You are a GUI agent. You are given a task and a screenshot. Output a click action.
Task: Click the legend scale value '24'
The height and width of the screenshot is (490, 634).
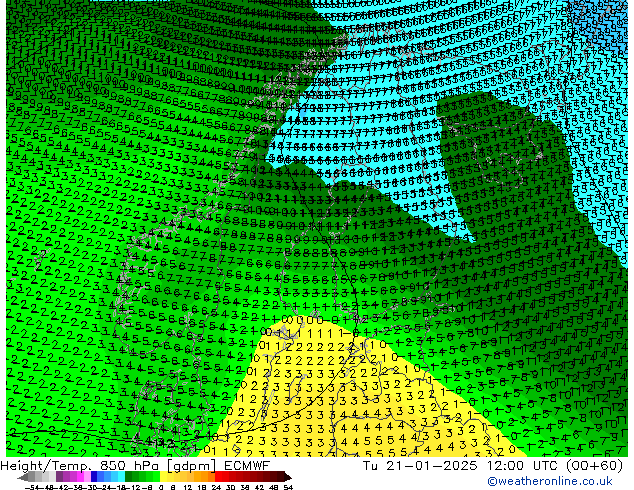[x=216, y=487]
